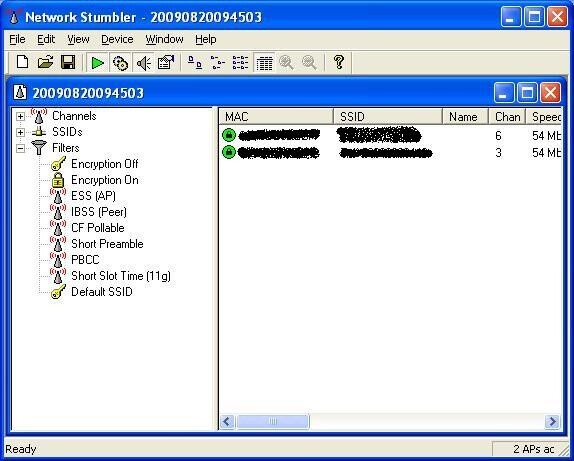Expand the Channels tree node

point(20,116)
